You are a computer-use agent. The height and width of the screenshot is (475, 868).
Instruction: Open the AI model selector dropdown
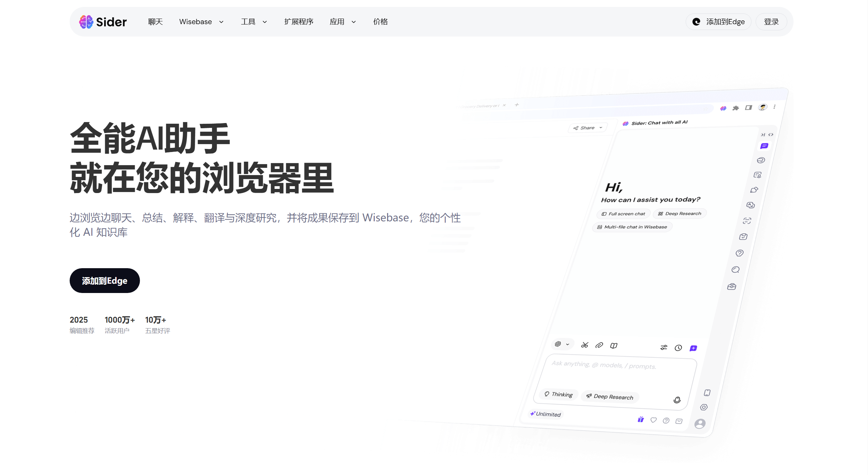562,344
